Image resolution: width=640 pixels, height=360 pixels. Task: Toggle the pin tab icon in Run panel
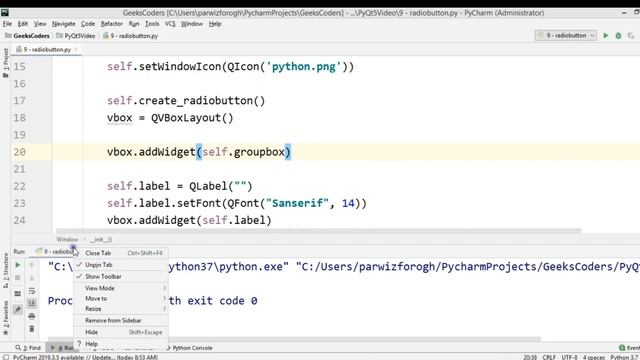coord(18,309)
